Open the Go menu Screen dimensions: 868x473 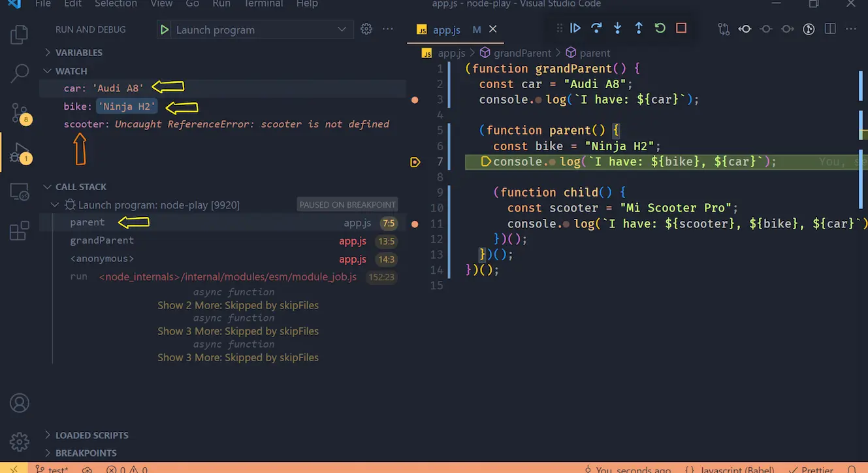click(x=193, y=4)
